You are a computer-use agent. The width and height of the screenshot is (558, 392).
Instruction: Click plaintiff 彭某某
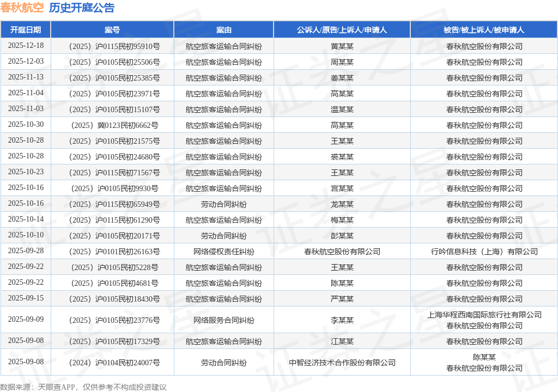tap(342, 236)
